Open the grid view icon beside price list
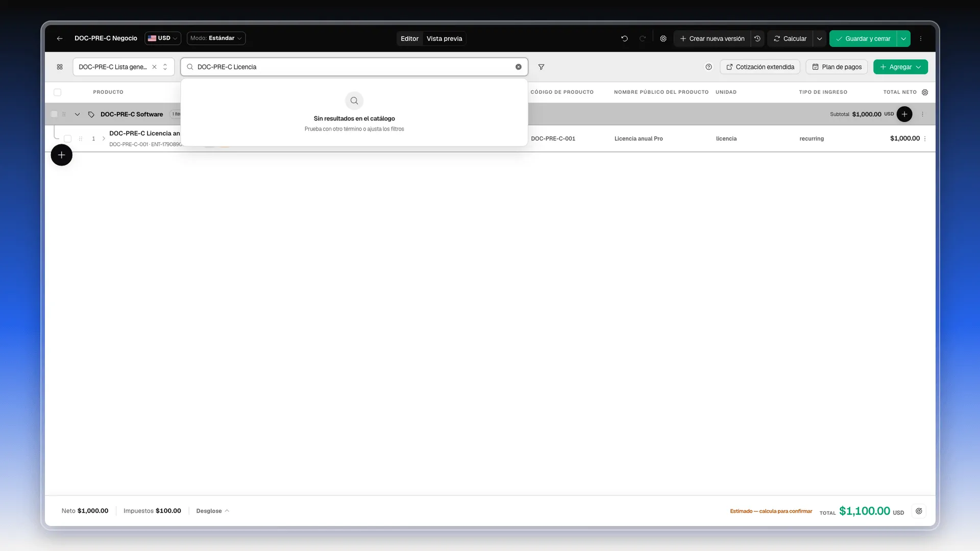The width and height of the screenshot is (980, 551). click(x=60, y=67)
